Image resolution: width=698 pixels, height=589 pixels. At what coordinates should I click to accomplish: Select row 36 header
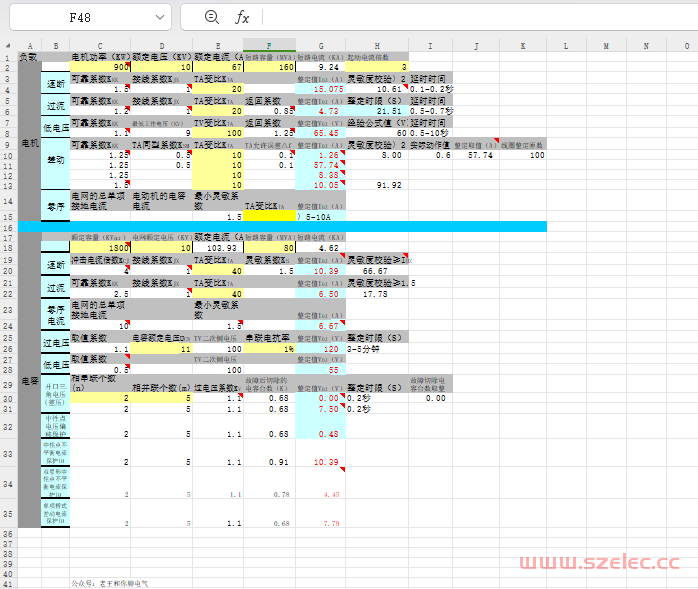coord(8,534)
